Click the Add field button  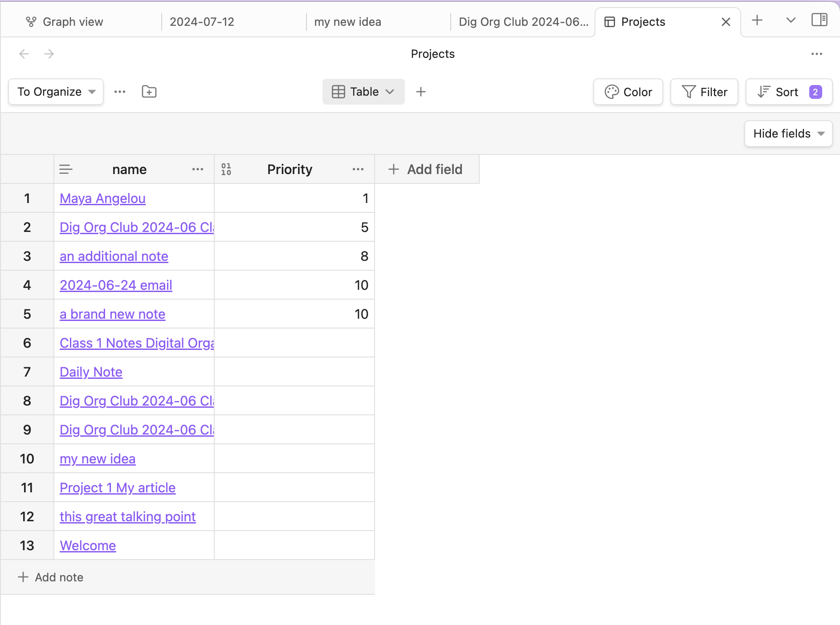point(426,169)
